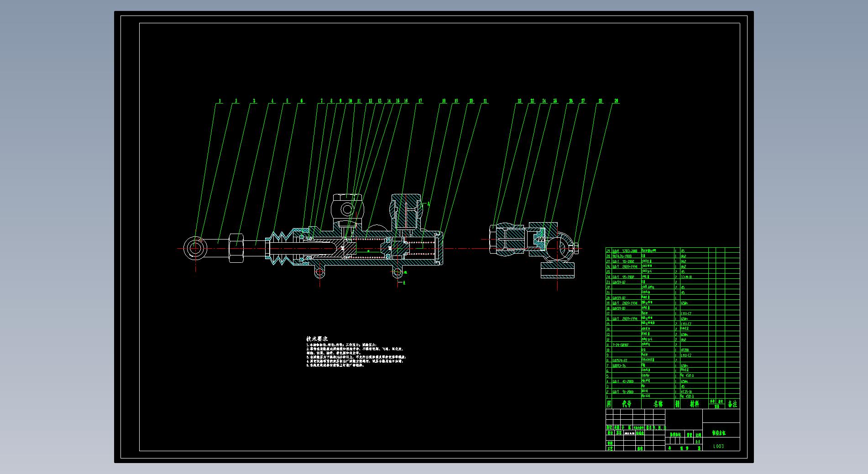Select the end cap at the cylinder's right end
The width and height of the screenshot is (868, 474).
coord(440,248)
